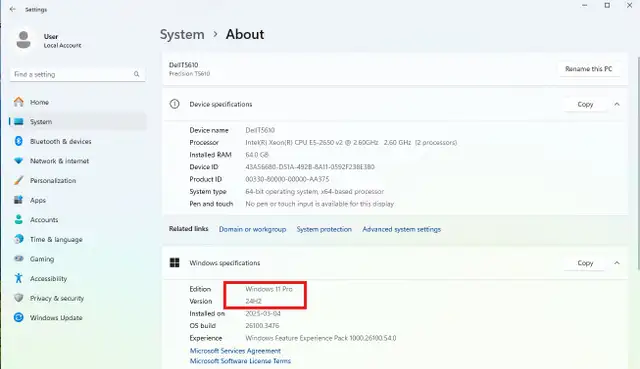Open Domain or workgroup link
Screen dimensions: 640x369
pyautogui.click(x=252, y=229)
